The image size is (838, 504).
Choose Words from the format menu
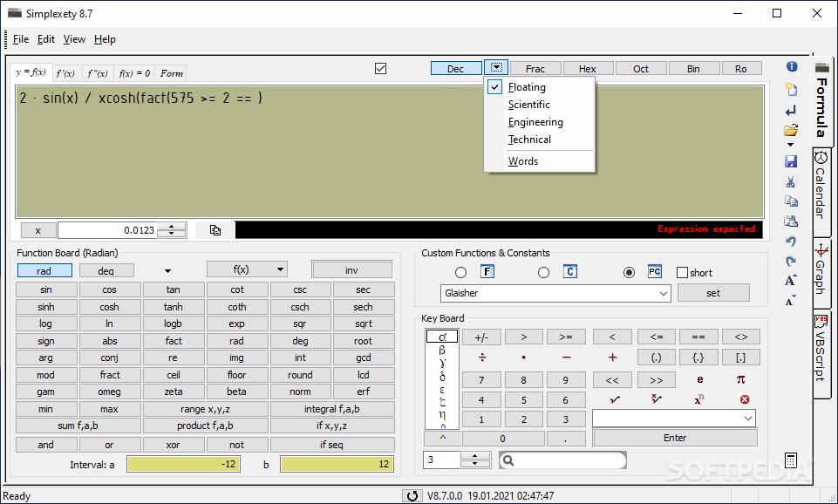(522, 160)
